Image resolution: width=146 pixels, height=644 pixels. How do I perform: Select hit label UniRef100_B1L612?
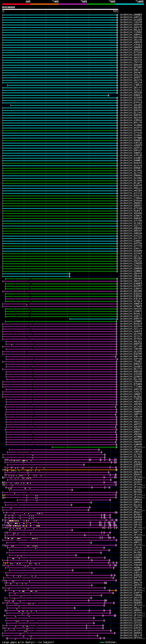click(131, 505)
